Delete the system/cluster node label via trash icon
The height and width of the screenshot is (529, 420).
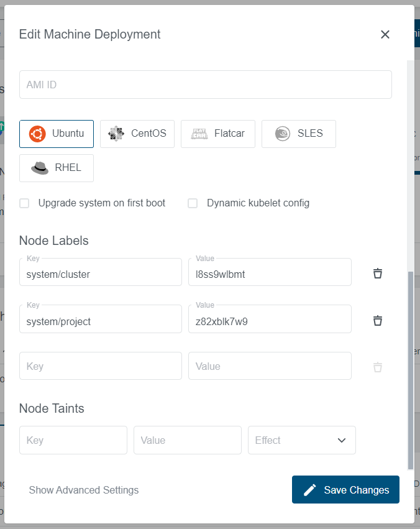tap(377, 273)
